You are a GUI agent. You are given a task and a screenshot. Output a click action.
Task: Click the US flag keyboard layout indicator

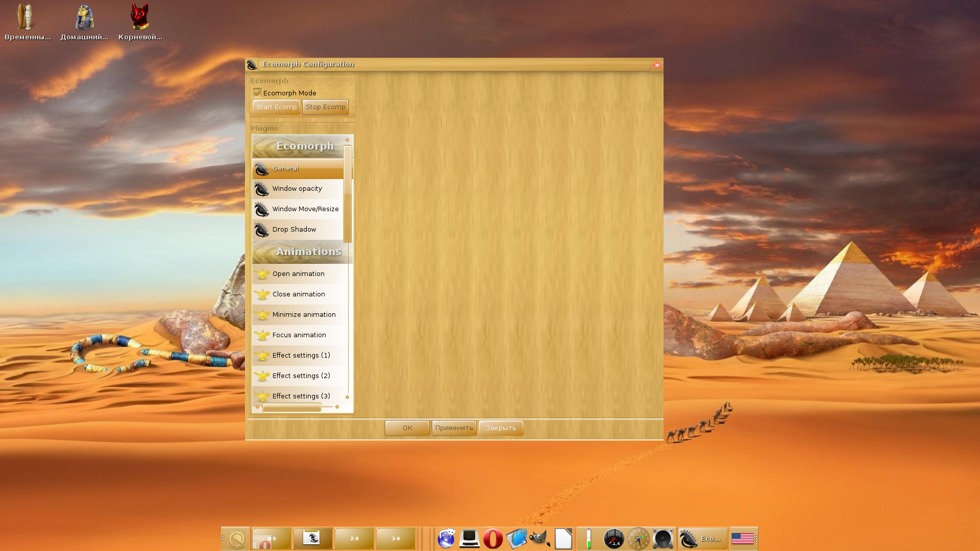point(742,539)
